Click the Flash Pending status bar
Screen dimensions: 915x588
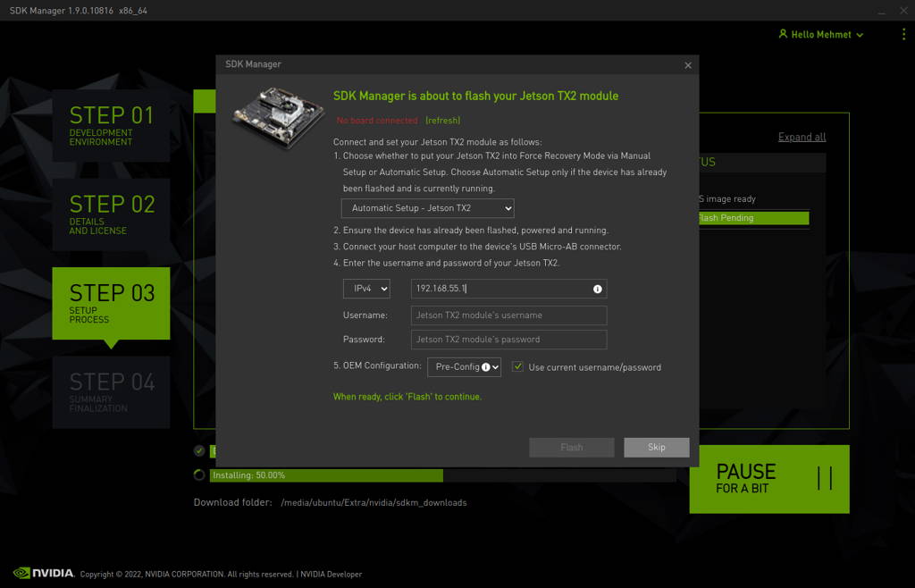click(x=753, y=217)
